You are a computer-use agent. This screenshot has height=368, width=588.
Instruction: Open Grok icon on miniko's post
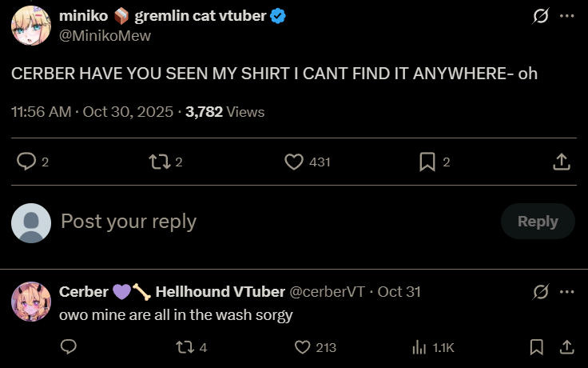(x=540, y=17)
